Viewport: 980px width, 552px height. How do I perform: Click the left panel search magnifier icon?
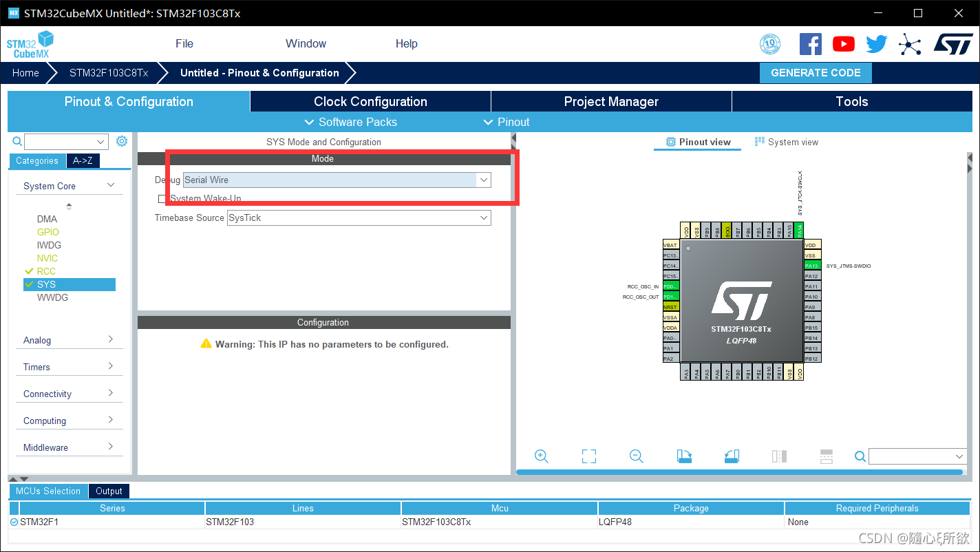pos(17,141)
